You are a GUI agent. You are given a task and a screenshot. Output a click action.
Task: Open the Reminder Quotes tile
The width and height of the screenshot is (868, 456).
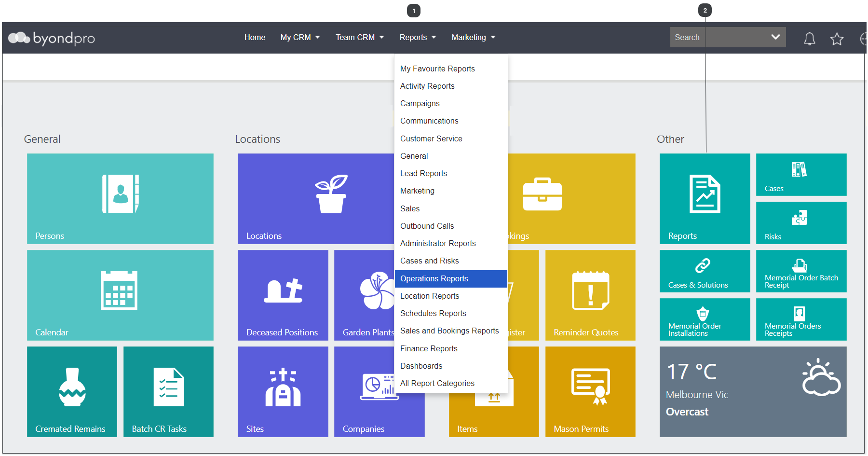tap(590, 295)
